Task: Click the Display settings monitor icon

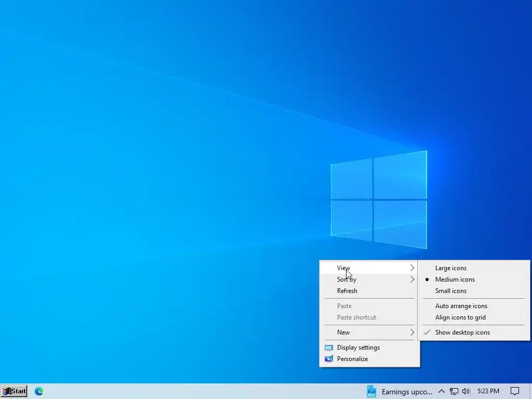Action: (x=329, y=348)
